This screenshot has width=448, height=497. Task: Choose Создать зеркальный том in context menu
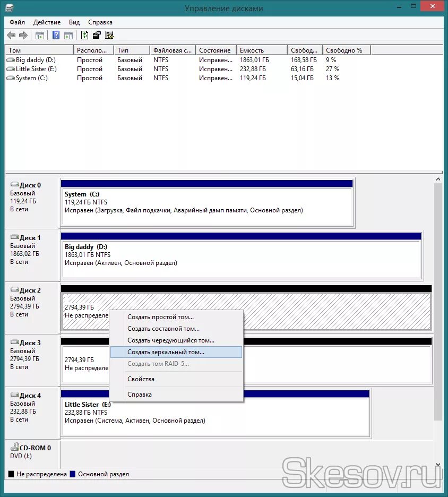coord(167,352)
